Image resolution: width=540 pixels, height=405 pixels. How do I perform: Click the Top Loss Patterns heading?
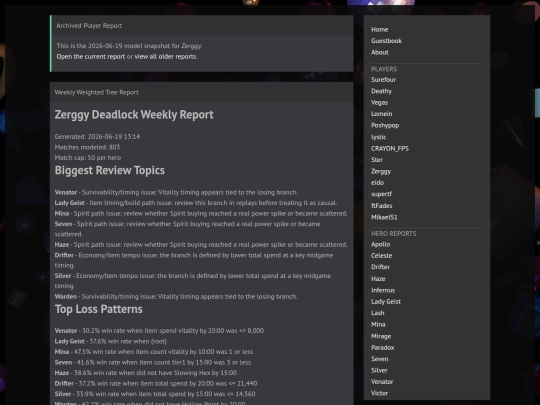click(98, 309)
